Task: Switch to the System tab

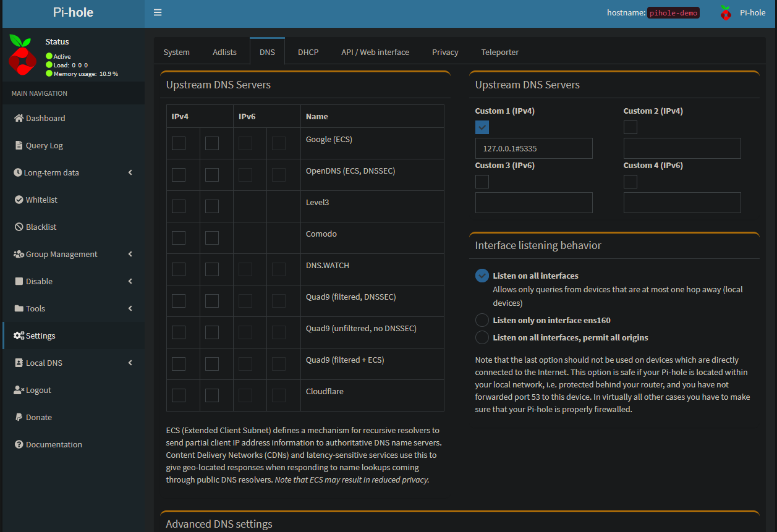Action: (176, 52)
